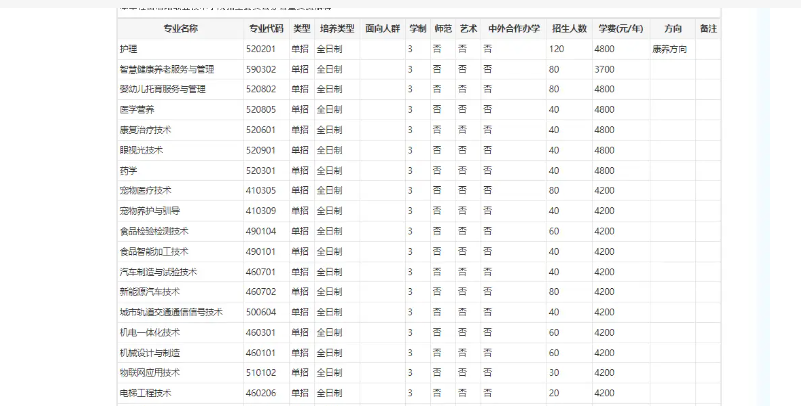The image size is (801, 406).
Task: Select the 招生人数 column header
Action: click(568, 29)
